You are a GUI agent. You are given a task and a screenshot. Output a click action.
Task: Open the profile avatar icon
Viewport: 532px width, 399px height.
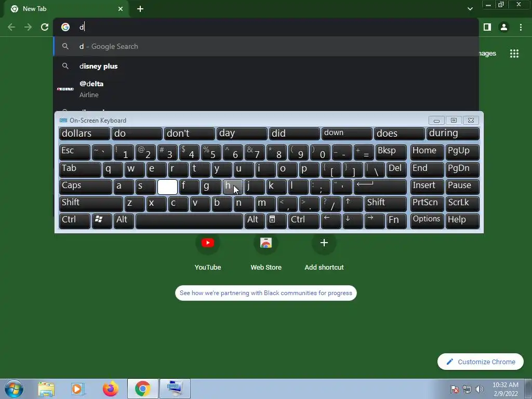pos(504,27)
